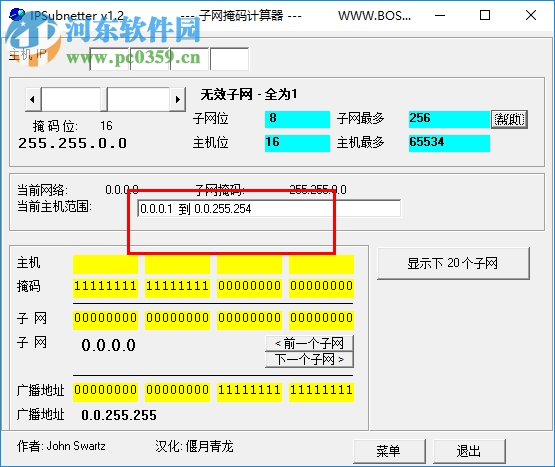This screenshot has height=467, width=555.
Task: Click the 帮助 help button
Action: point(509,119)
